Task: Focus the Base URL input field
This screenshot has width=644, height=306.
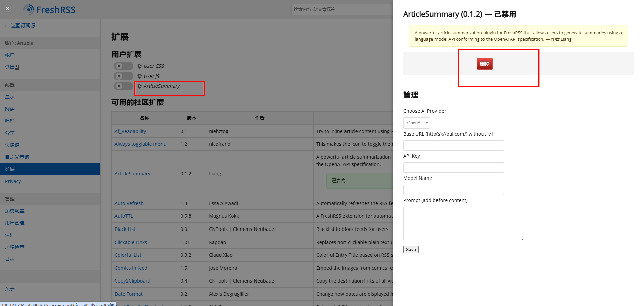Action: click(x=453, y=145)
